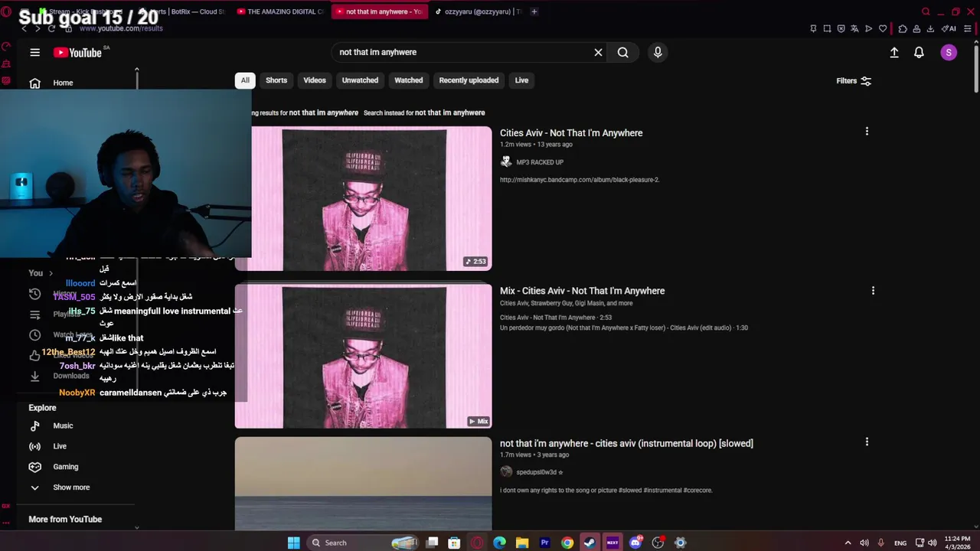The width and height of the screenshot is (980, 551).
Task: Open the account avatar menu
Action: coord(949,52)
